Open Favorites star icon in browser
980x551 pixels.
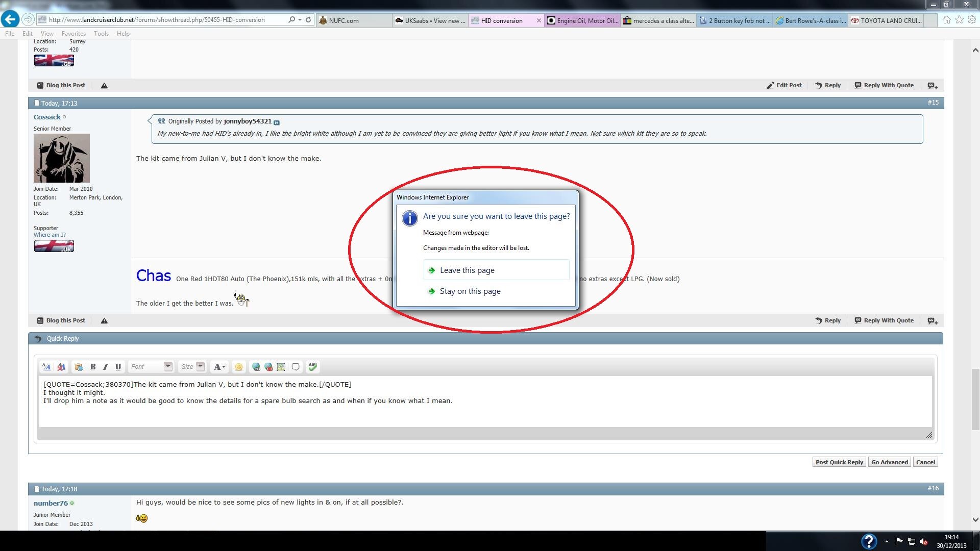pyautogui.click(x=959, y=20)
